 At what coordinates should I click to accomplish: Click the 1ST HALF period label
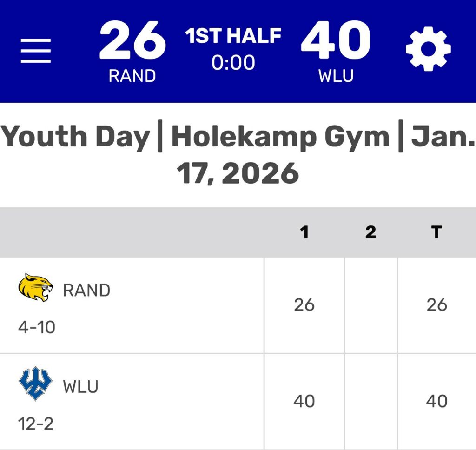234,36
